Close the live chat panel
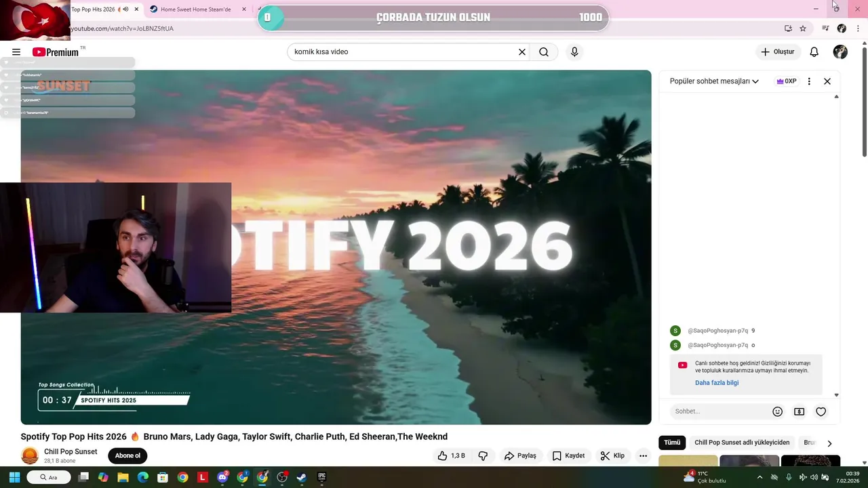The height and width of the screenshot is (488, 868). pos(827,81)
